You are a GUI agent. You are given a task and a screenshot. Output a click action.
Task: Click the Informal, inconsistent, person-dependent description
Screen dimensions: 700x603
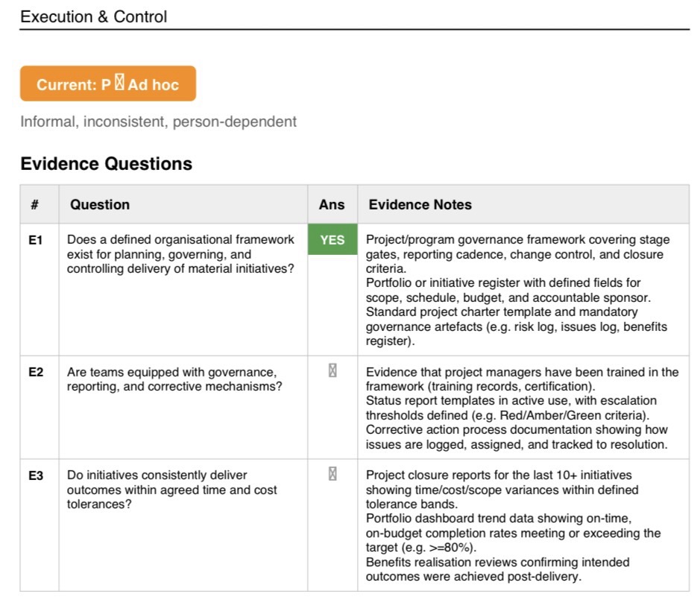click(159, 121)
